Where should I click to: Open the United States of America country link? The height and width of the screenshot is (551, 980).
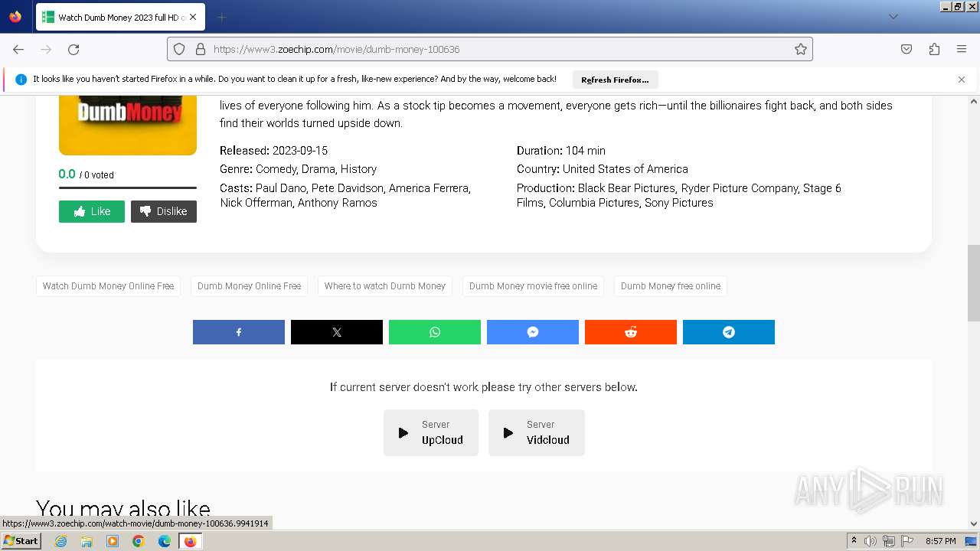pos(626,169)
